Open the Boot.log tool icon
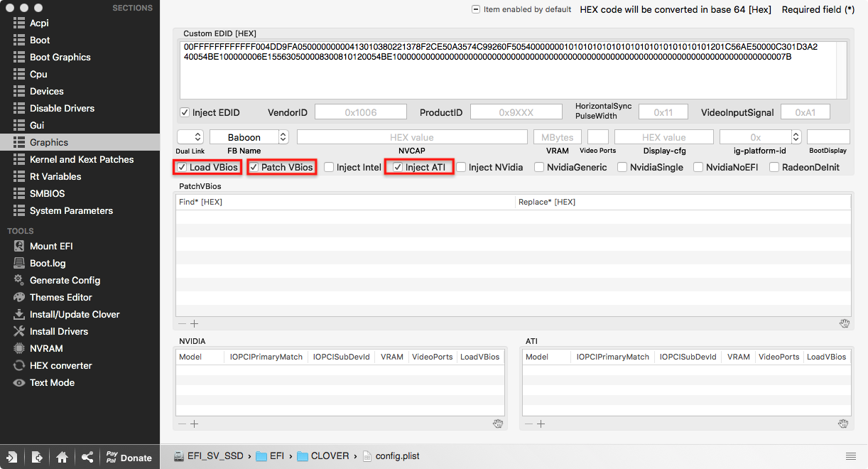 tap(18, 263)
